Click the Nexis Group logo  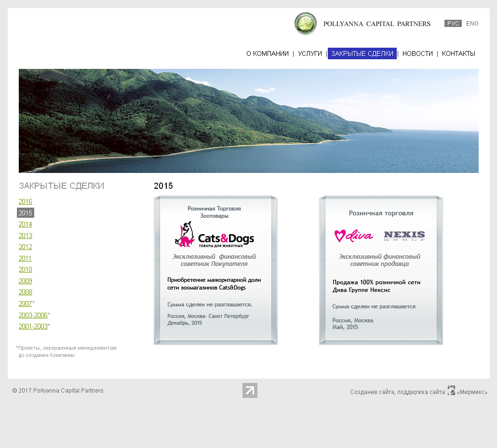tap(404, 236)
